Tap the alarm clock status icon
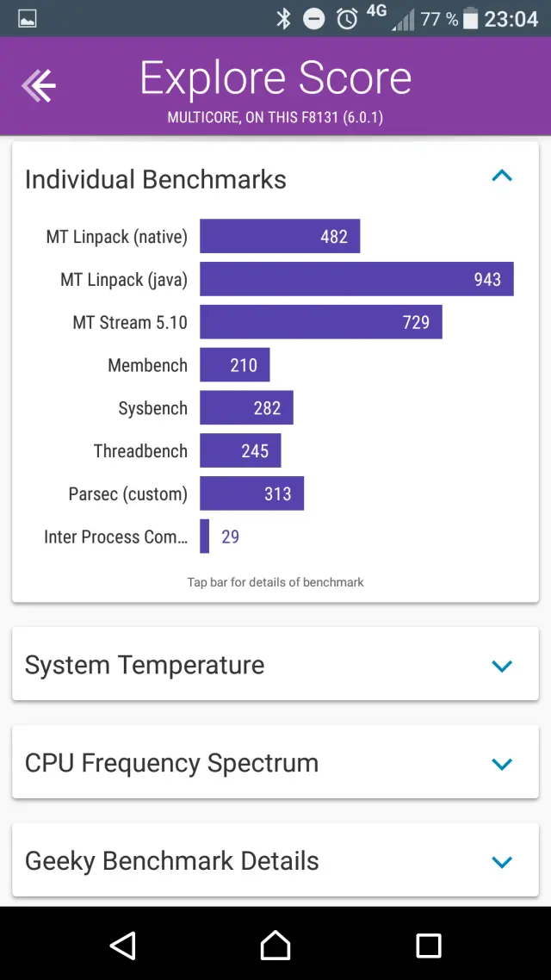The image size is (551, 980). point(347,18)
